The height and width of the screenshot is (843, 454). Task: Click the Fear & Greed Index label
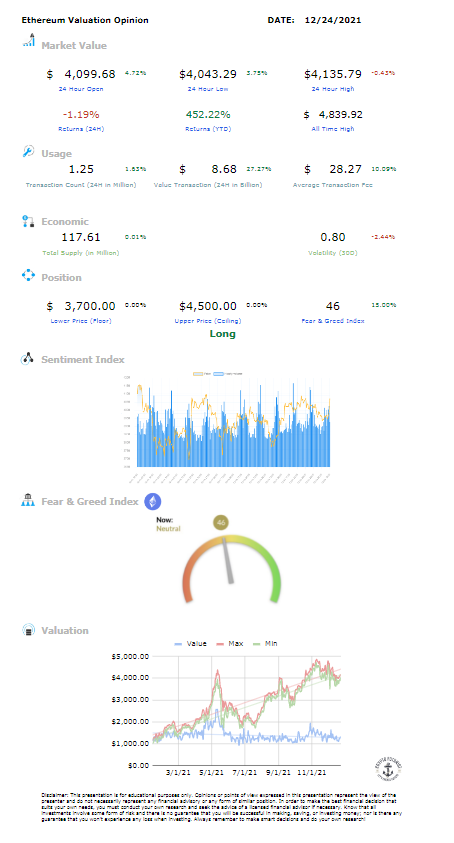(333, 321)
